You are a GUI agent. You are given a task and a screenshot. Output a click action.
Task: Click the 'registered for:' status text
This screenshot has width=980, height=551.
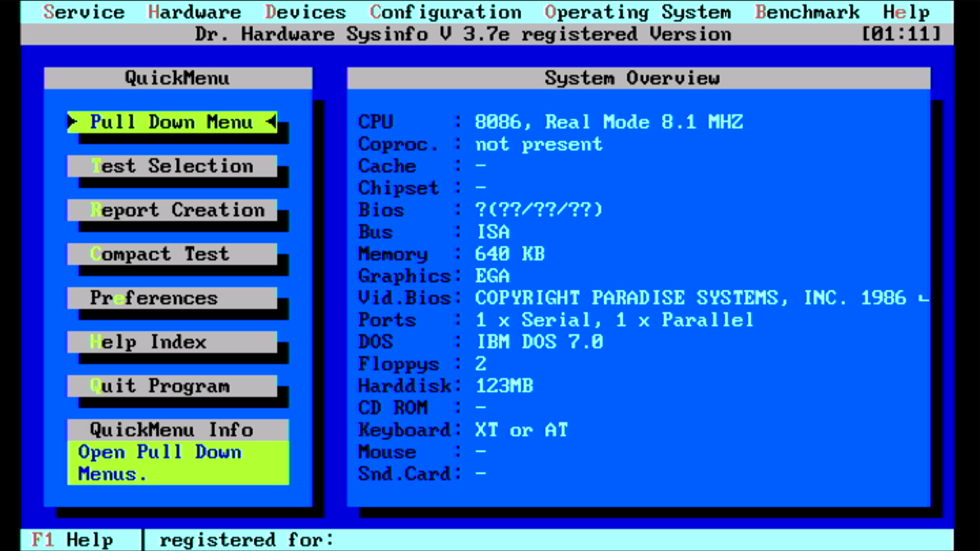(x=246, y=540)
